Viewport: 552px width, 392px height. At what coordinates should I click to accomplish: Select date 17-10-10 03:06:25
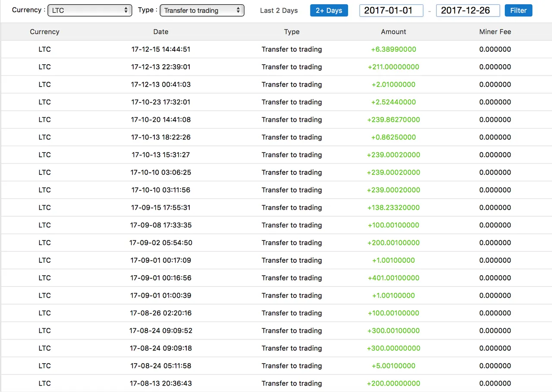[161, 172]
